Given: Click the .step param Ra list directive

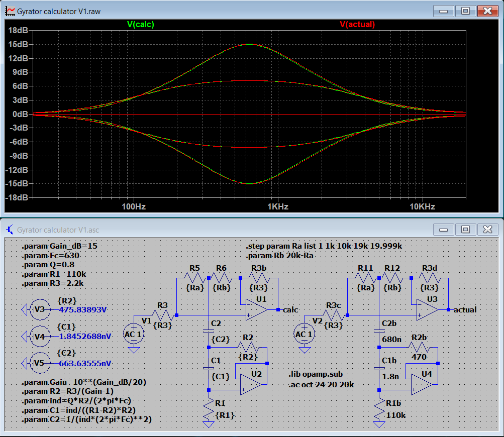Looking at the screenshot, I should tap(324, 246).
